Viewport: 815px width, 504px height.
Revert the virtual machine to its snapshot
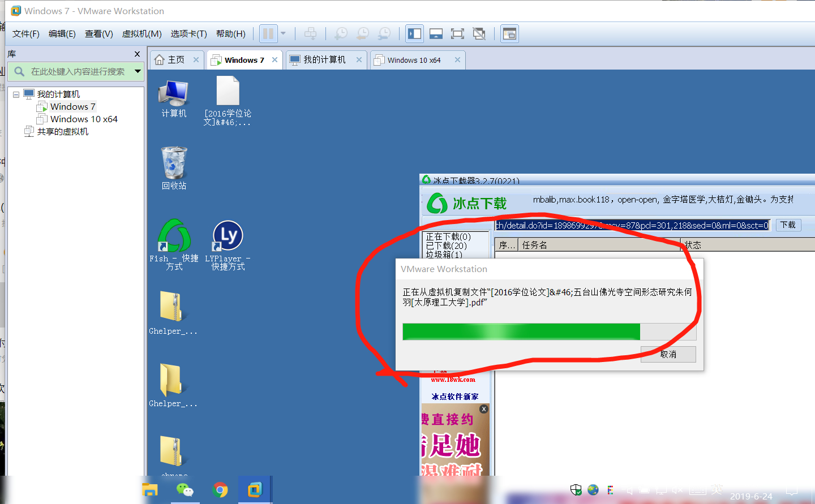point(362,34)
